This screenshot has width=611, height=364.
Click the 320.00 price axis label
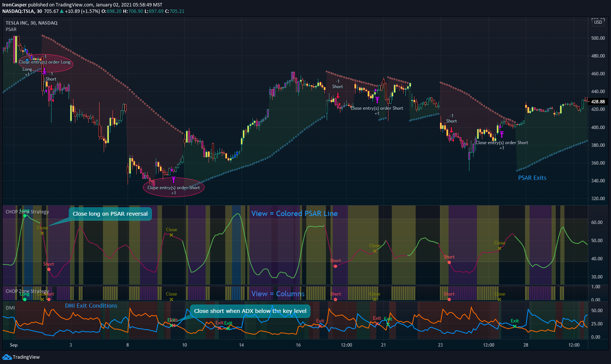point(598,199)
